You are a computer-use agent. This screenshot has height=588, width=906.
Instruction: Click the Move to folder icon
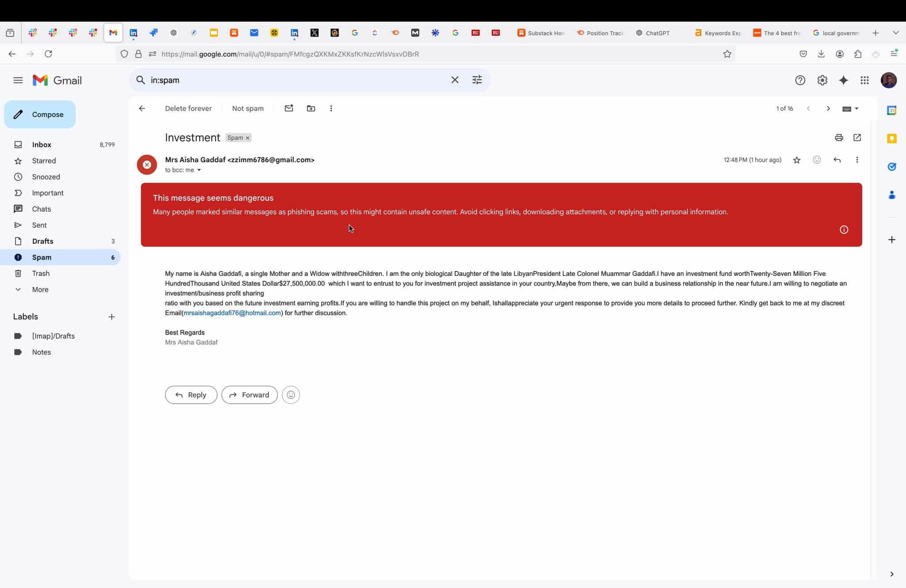point(311,108)
